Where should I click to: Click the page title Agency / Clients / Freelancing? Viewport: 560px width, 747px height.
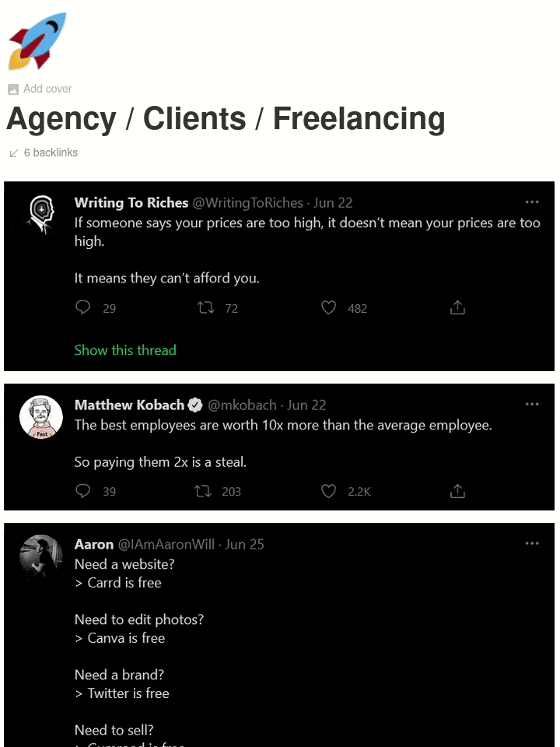click(x=226, y=118)
